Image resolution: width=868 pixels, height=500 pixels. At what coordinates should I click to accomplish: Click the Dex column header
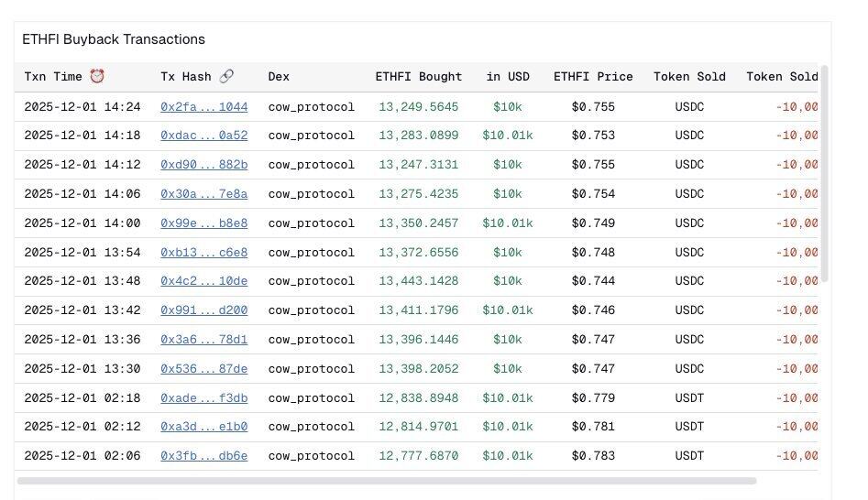279,77
